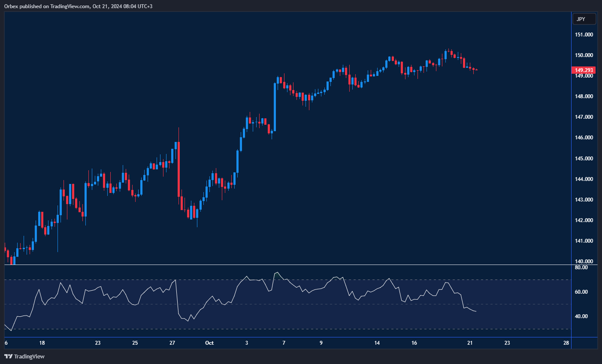602x364 pixels.
Task: Click the TradingView logo icon
Action: tap(8, 356)
